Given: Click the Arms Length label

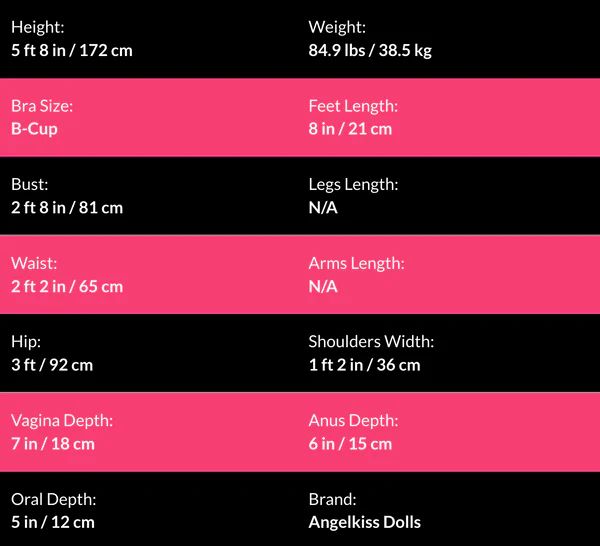Looking at the screenshot, I should tap(356, 264).
